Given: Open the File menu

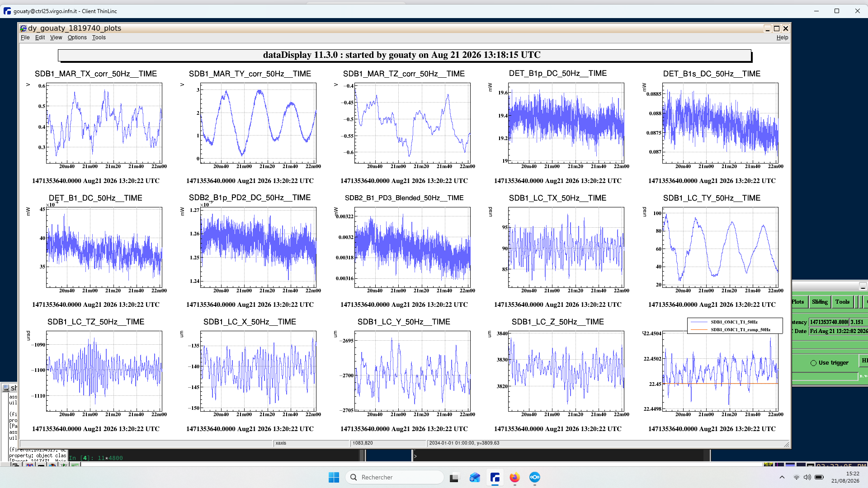Looking at the screenshot, I should point(25,38).
